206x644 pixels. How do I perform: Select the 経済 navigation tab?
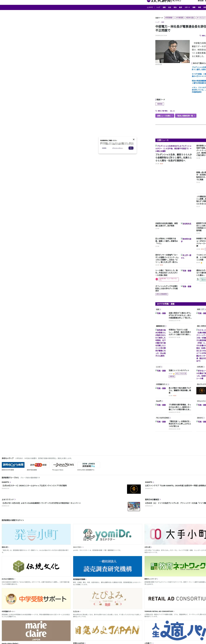180,8
